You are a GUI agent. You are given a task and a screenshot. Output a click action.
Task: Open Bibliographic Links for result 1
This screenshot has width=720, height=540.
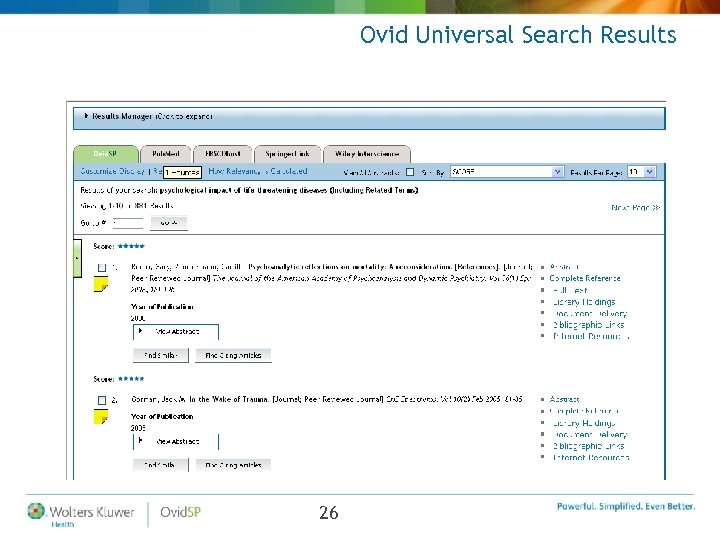[x=588, y=325]
